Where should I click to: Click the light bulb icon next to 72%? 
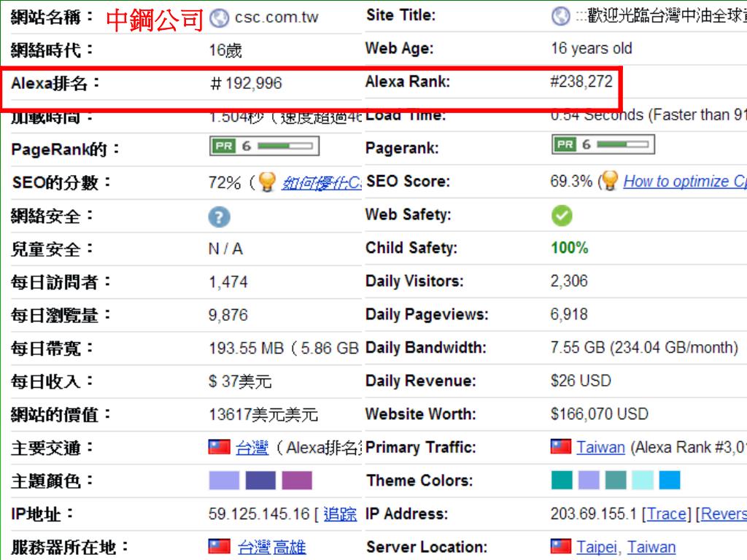267,182
